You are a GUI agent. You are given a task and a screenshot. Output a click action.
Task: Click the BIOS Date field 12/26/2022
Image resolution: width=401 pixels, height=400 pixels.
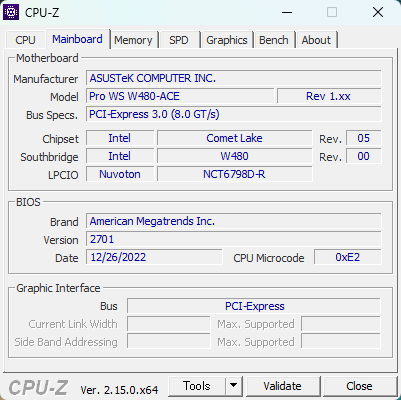[x=154, y=257]
